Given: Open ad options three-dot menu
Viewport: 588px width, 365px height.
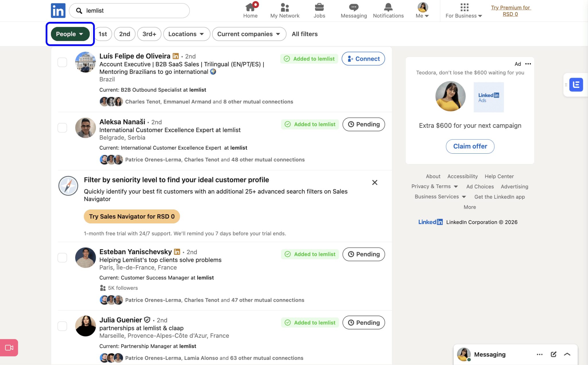Looking at the screenshot, I should pos(528,64).
